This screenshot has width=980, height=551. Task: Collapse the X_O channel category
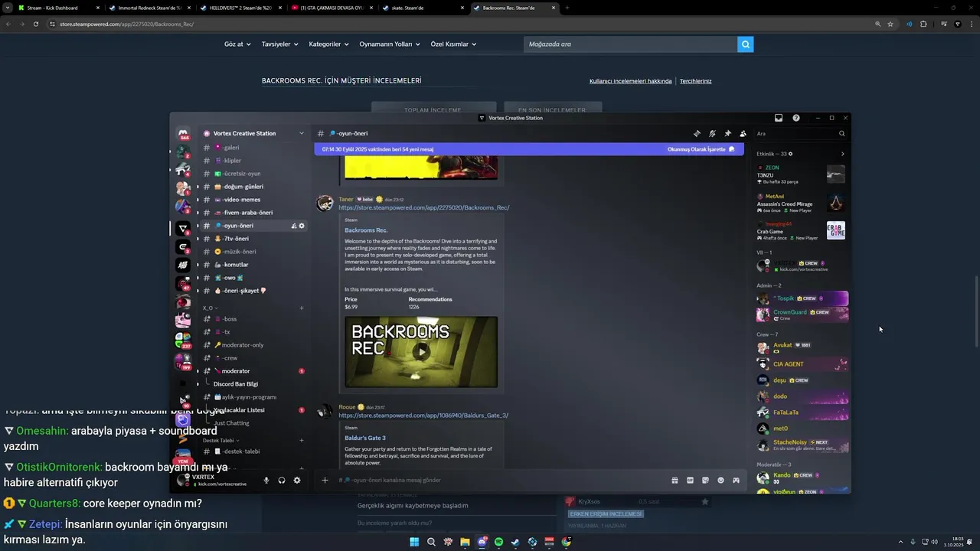pos(209,308)
